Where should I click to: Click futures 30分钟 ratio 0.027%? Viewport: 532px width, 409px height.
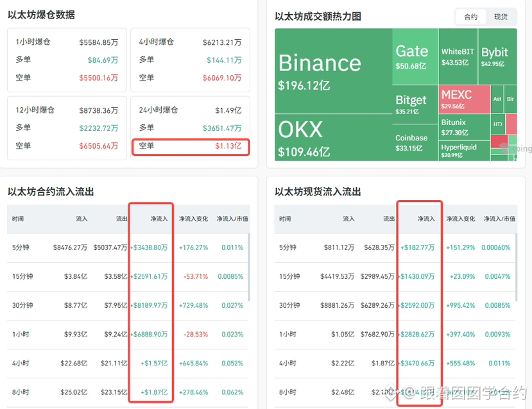pos(232,305)
